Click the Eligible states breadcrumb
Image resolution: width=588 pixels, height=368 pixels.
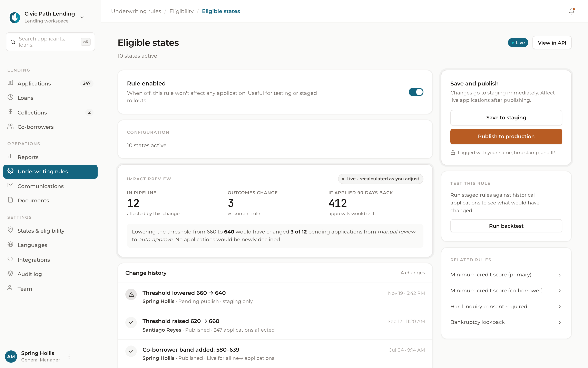coord(221,11)
